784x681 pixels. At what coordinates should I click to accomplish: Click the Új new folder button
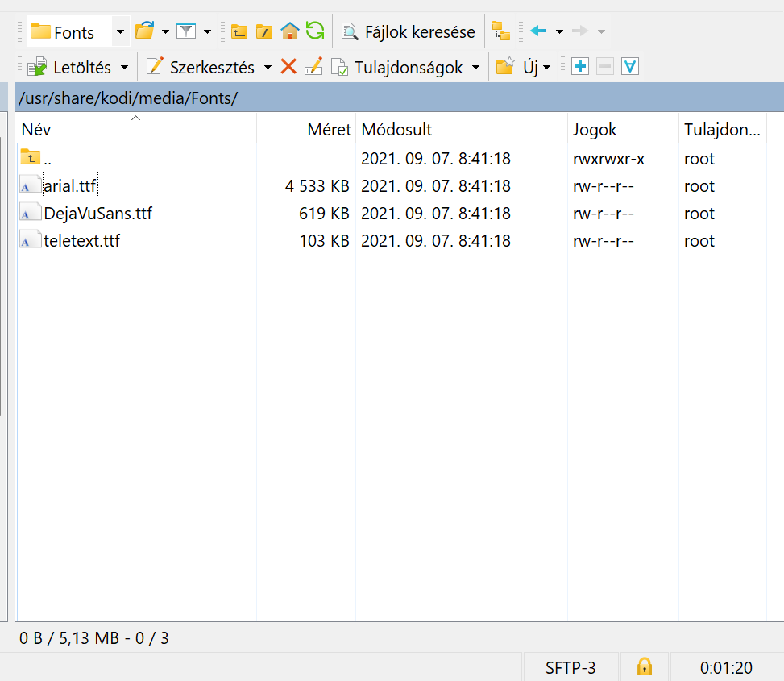click(x=516, y=67)
